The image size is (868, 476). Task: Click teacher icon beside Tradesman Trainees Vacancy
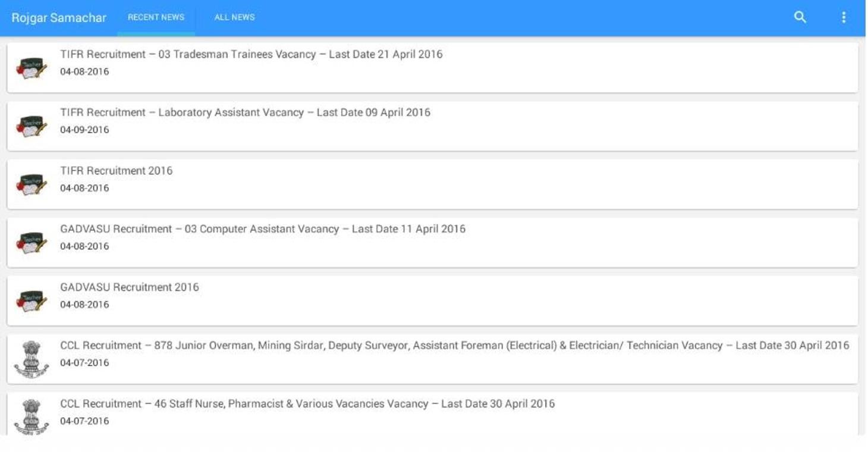tap(32, 68)
